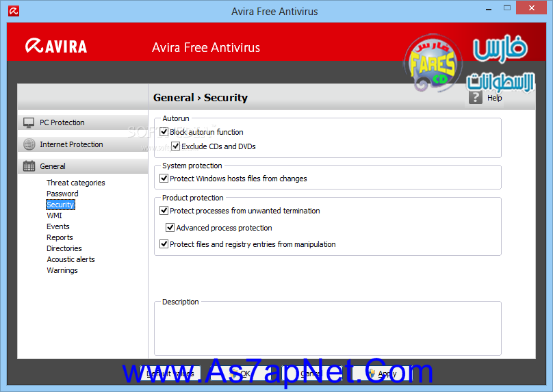The width and height of the screenshot is (553, 392).
Task: Open Threat categories settings
Action: click(x=76, y=183)
